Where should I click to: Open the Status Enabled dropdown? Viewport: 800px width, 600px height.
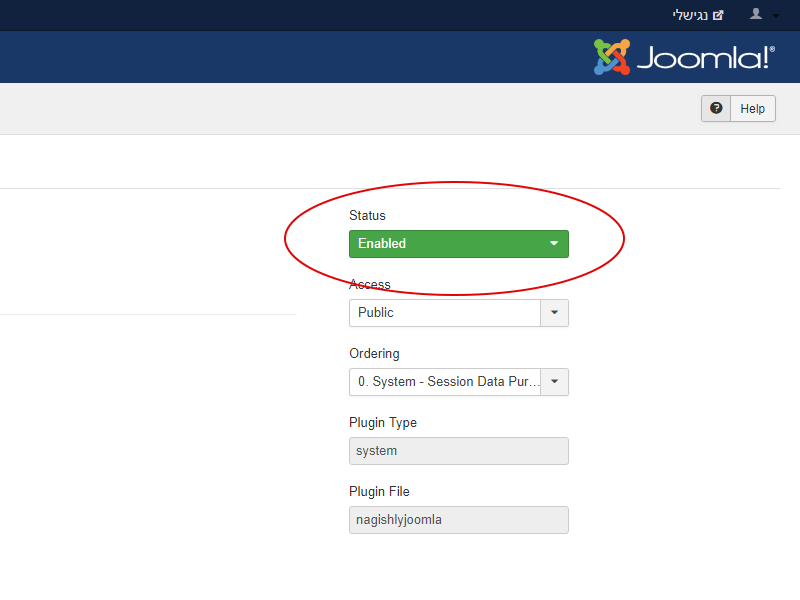tap(459, 244)
